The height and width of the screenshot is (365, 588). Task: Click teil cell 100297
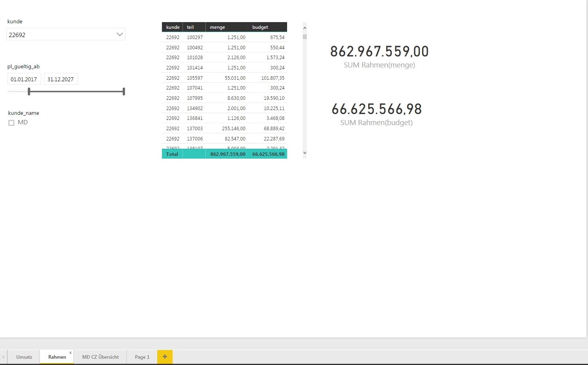[195, 37]
